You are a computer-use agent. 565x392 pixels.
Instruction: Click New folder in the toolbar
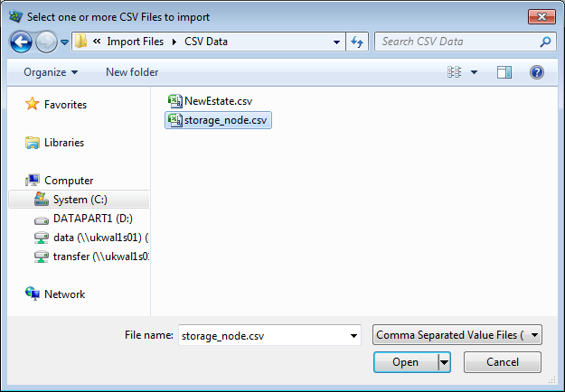132,72
